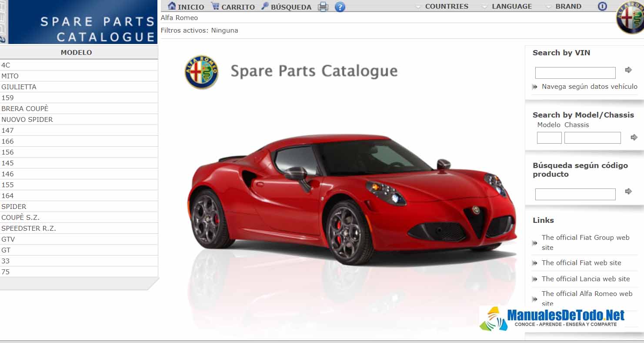Click the SPARE PARTS CATALOGUE banner
644x343 pixels.
point(79,22)
